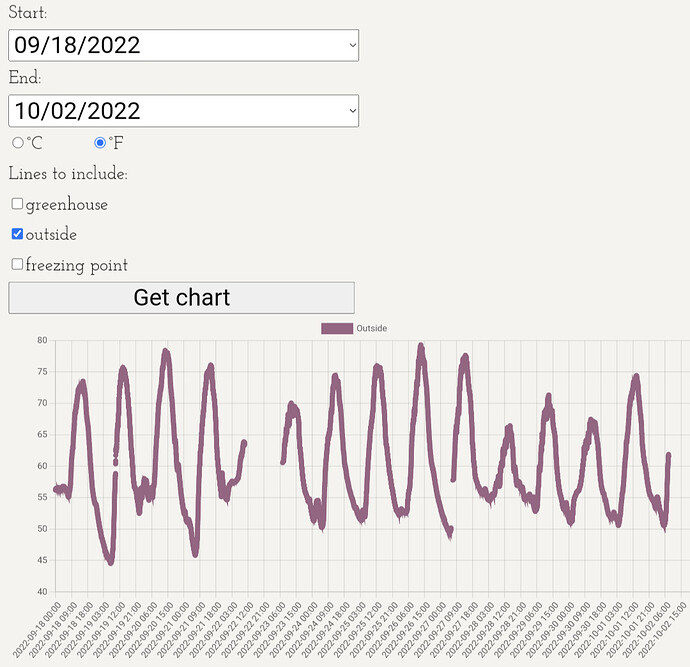This screenshot has width=690, height=667.
Task: Open the End date dropdown showing 10/02/2022
Action: click(184, 111)
